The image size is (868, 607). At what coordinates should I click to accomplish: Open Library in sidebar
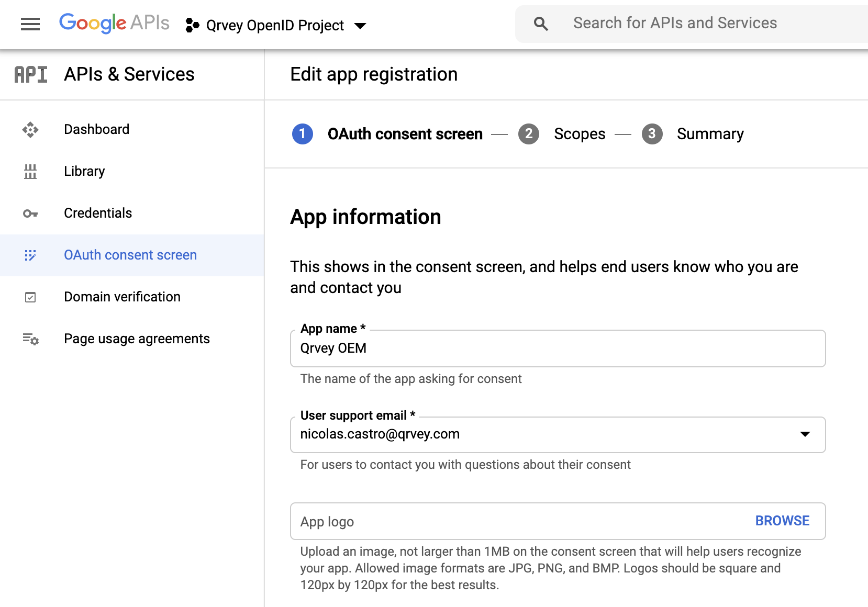132,172
